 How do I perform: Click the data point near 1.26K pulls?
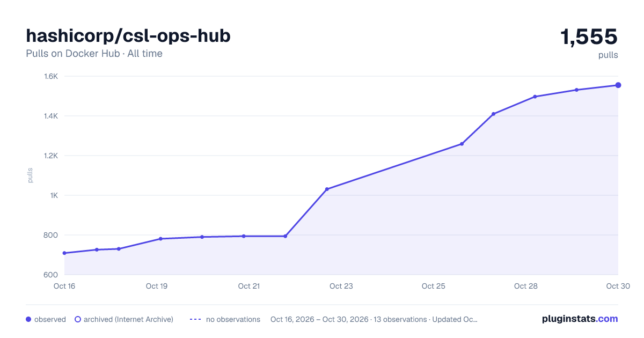(462, 144)
